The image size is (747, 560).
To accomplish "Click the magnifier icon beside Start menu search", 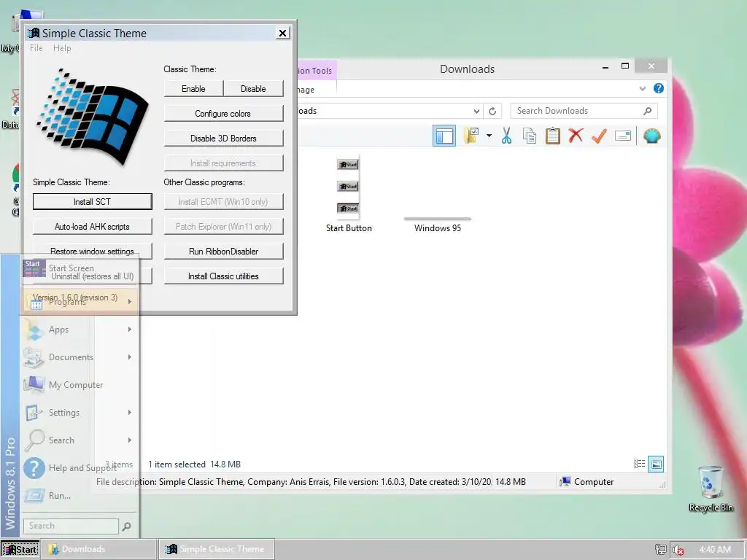I will tap(127, 526).
